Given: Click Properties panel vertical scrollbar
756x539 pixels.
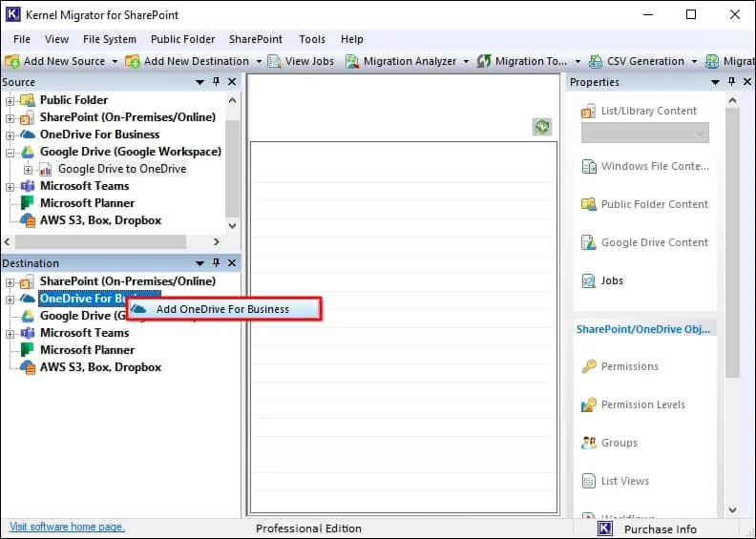Looking at the screenshot, I should click(732, 243).
